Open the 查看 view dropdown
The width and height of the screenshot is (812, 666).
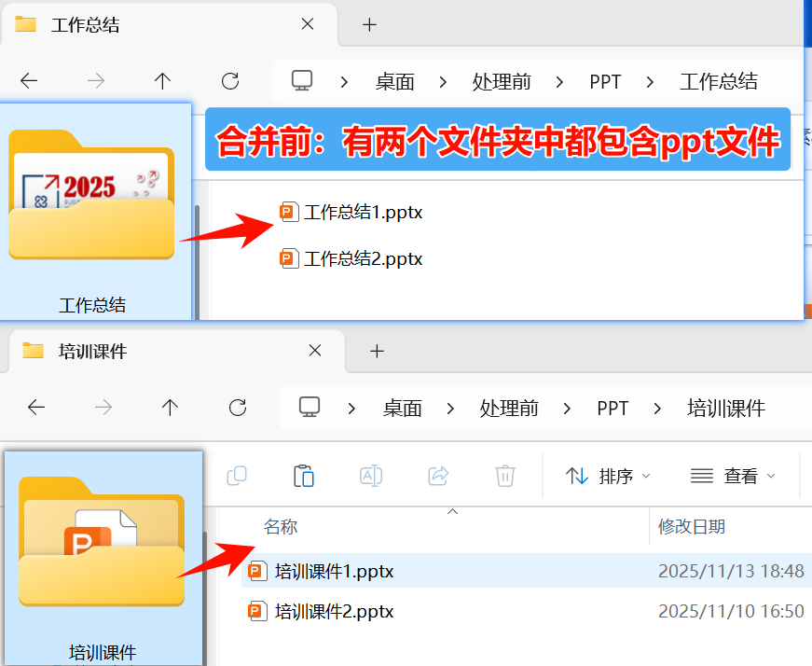coord(735,476)
